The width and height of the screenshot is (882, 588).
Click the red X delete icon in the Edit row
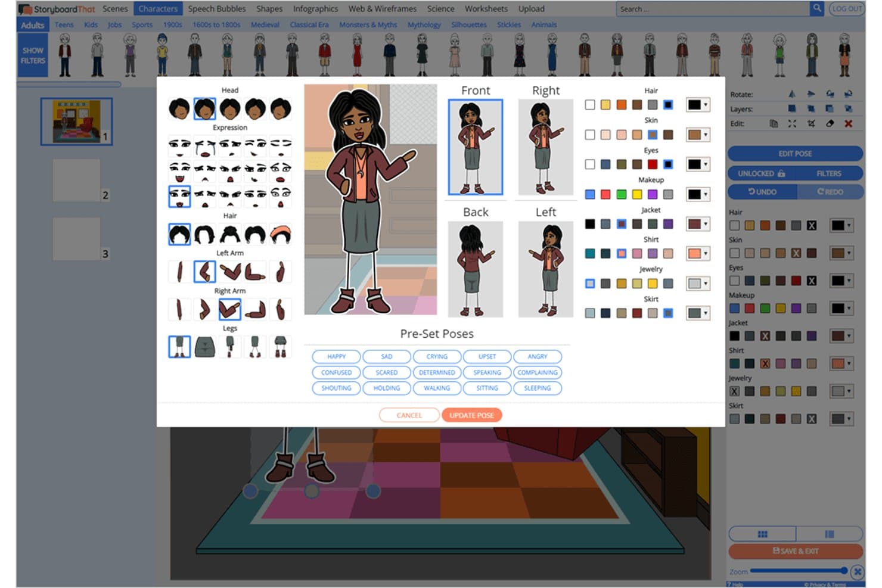pos(848,124)
